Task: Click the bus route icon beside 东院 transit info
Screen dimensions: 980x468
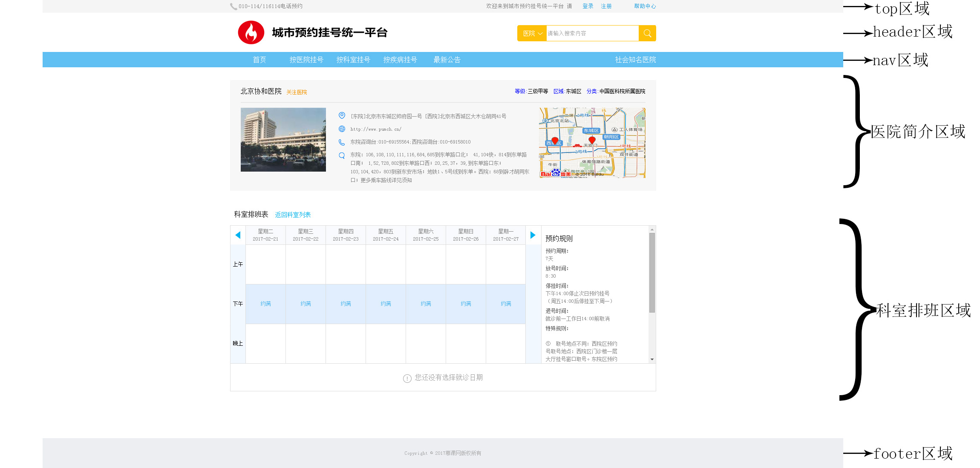Action: pos(342,155)
